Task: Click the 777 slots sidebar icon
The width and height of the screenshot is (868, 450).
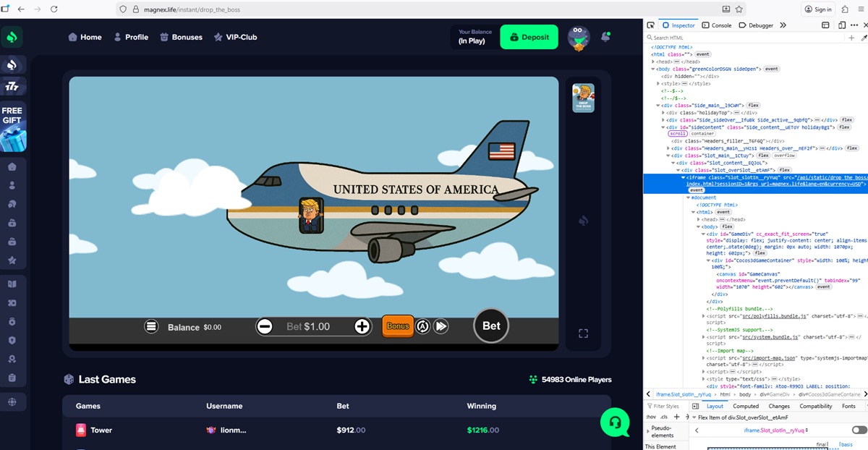Action: [x=12, y=87]
